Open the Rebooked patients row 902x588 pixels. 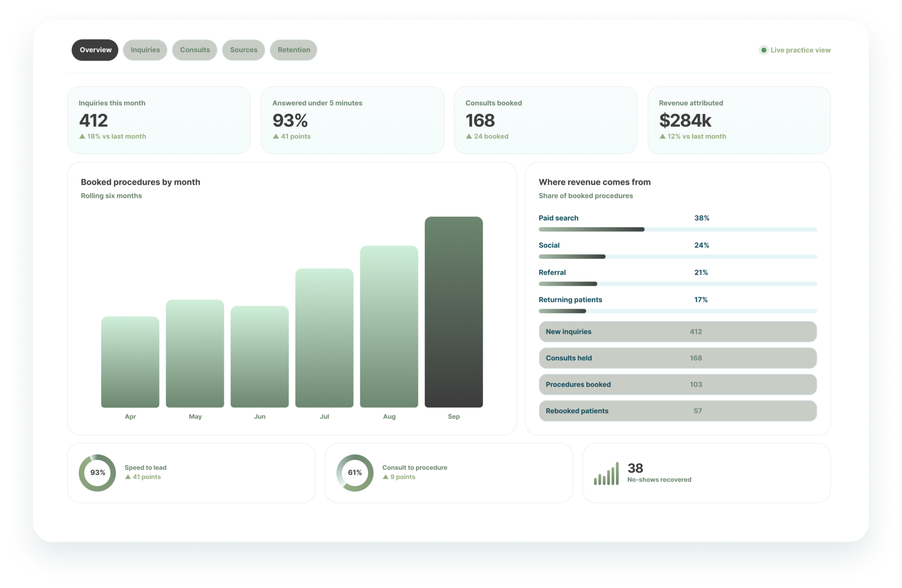tap(678, 411)
